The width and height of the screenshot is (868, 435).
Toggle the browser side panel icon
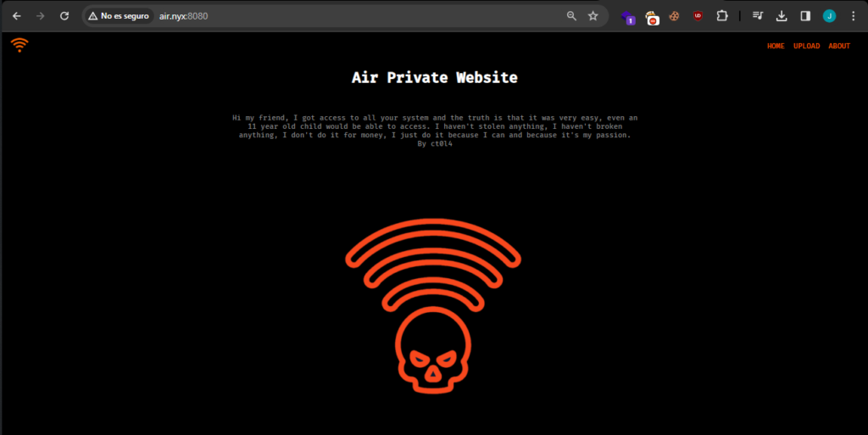[805, 16]
